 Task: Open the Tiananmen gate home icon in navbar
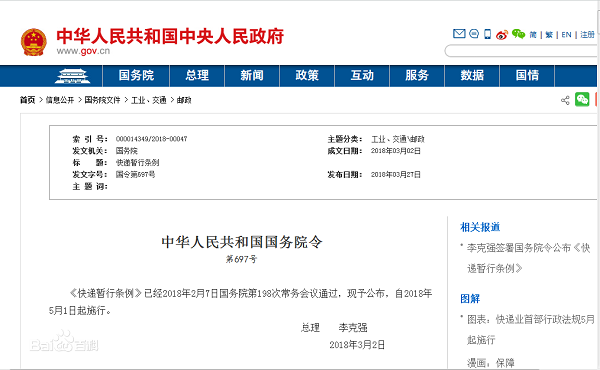pos(72,76)
